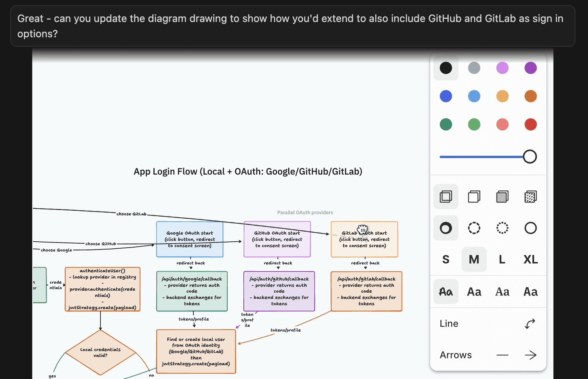Choose the light blue color swatch
The width and height of the screenshot is (588, 379).
click(474, 96)
